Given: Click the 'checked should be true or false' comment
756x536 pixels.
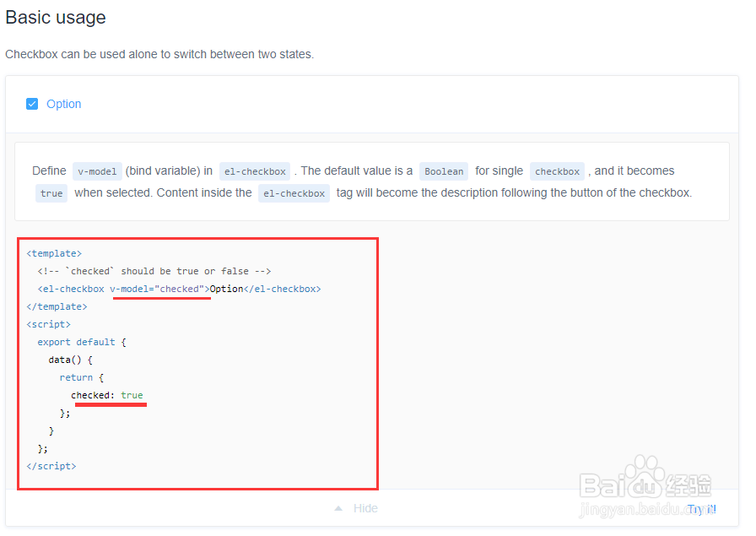Looking at the screenshot, I should point(154,271).
